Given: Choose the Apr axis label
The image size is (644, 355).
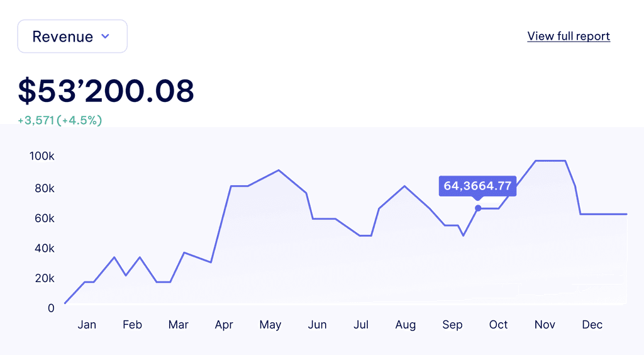Looking at the screenshot, I should tap(224, 325).
